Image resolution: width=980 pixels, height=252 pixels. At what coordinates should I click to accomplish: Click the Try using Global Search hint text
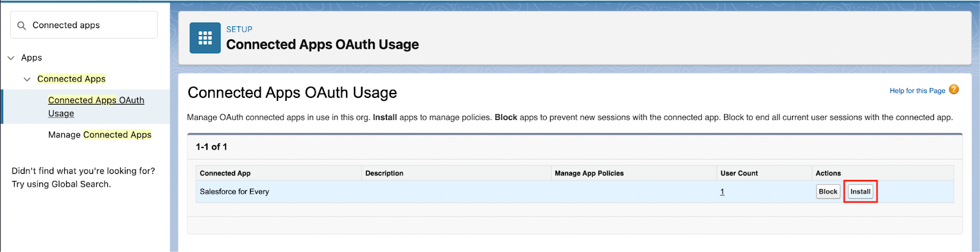tap(61, 184)
